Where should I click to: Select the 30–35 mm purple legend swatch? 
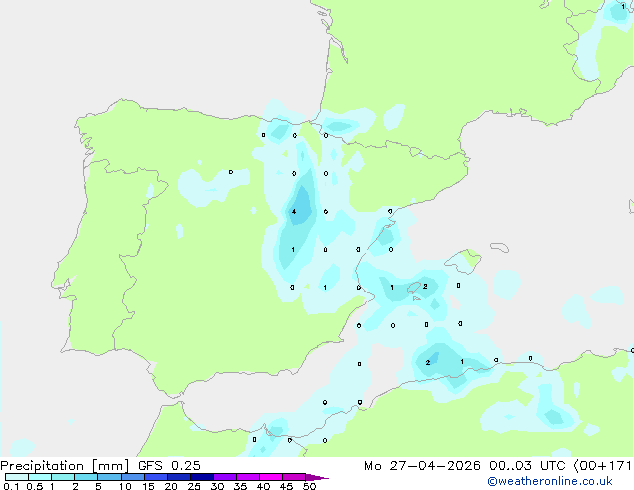(224, 477)
